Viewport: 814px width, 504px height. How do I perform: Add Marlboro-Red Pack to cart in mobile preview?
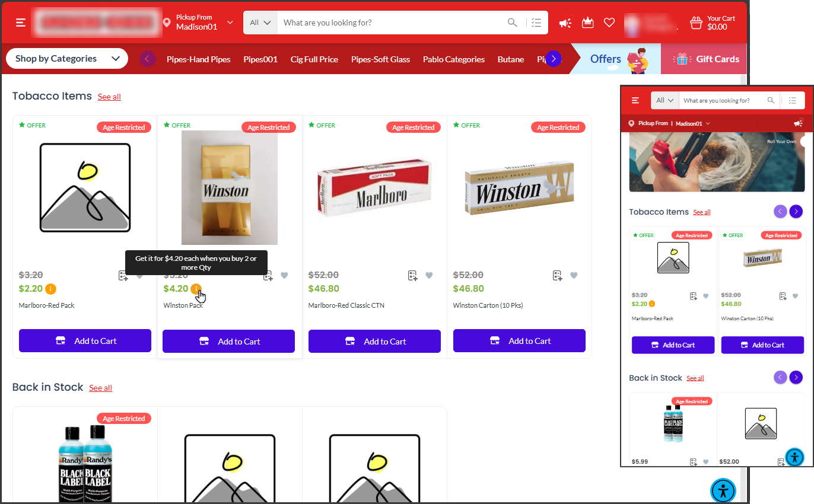[x=673, y=345]
